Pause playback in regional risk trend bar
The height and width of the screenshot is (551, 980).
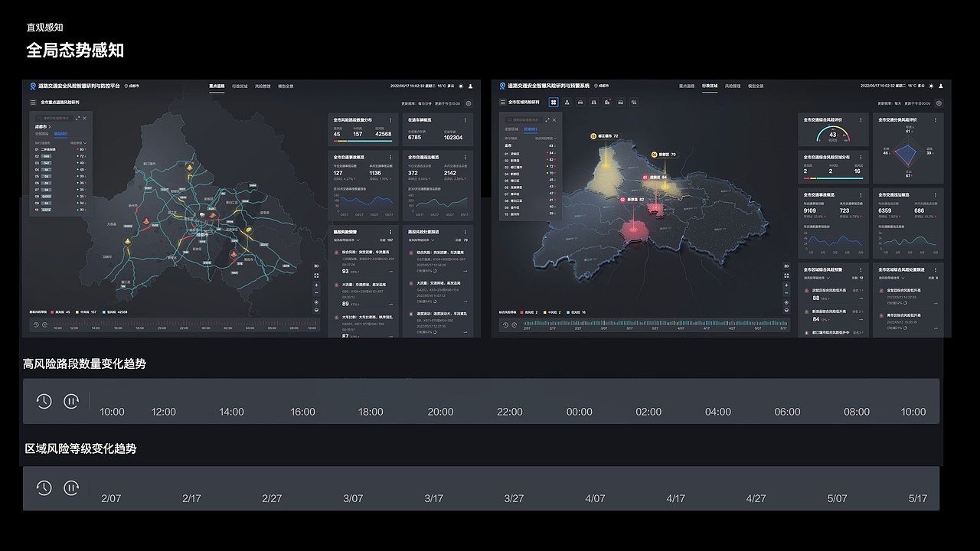pyautogui.click(x=71, y=487)
